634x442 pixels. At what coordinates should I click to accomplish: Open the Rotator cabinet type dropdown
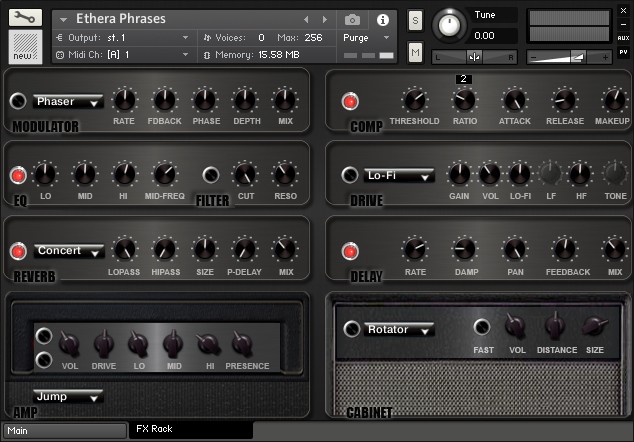[399, 330]
